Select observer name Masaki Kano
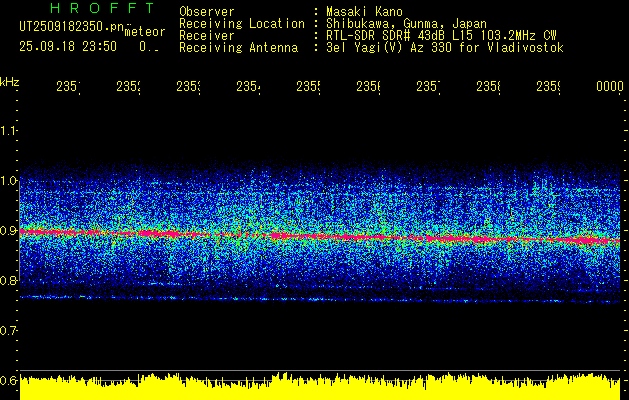This screenshot has height=400, width=629. pyautogui.click(x=364, y=12)
